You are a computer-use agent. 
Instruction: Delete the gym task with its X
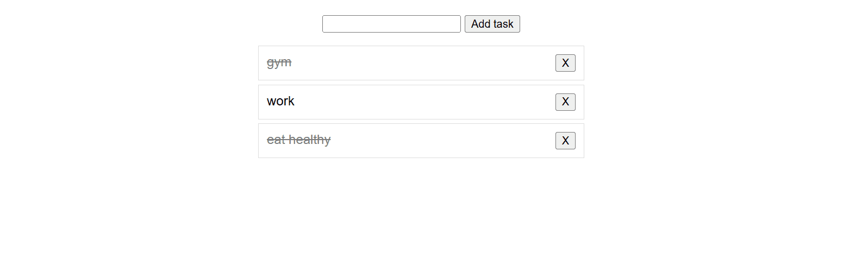tap(565, 63)
